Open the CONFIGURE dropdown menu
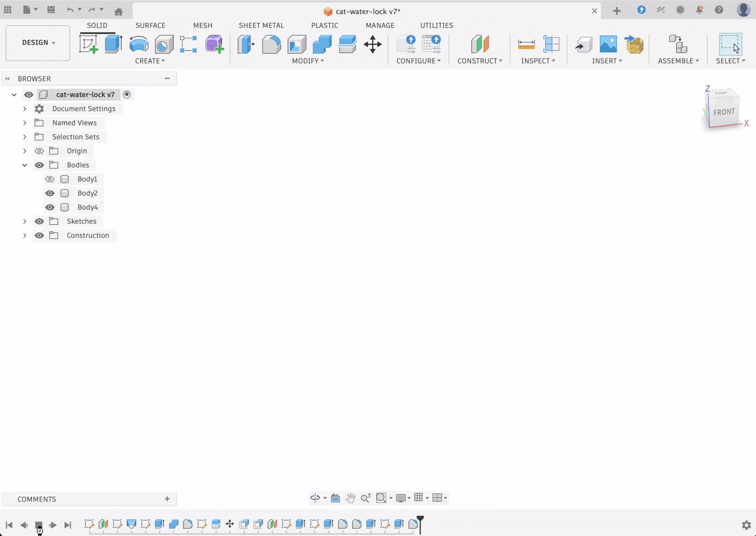Screen dimensions: 756x536 (419, 61)
